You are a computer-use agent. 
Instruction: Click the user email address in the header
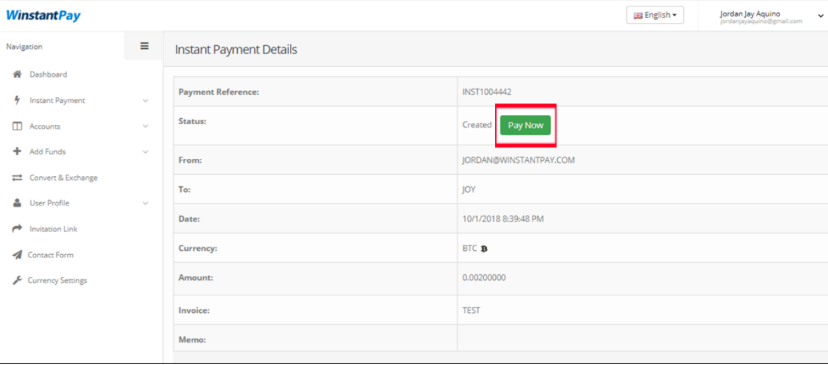[761, 22]
